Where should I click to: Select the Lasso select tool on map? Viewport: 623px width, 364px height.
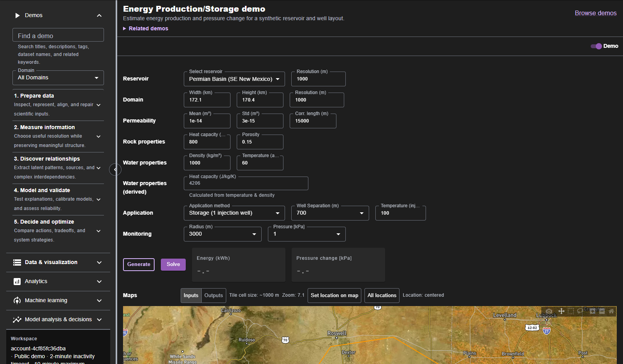point(580,311)
